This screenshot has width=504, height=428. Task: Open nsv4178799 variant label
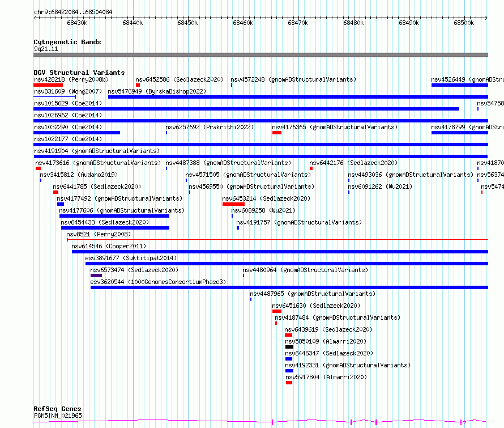point(467,127)
